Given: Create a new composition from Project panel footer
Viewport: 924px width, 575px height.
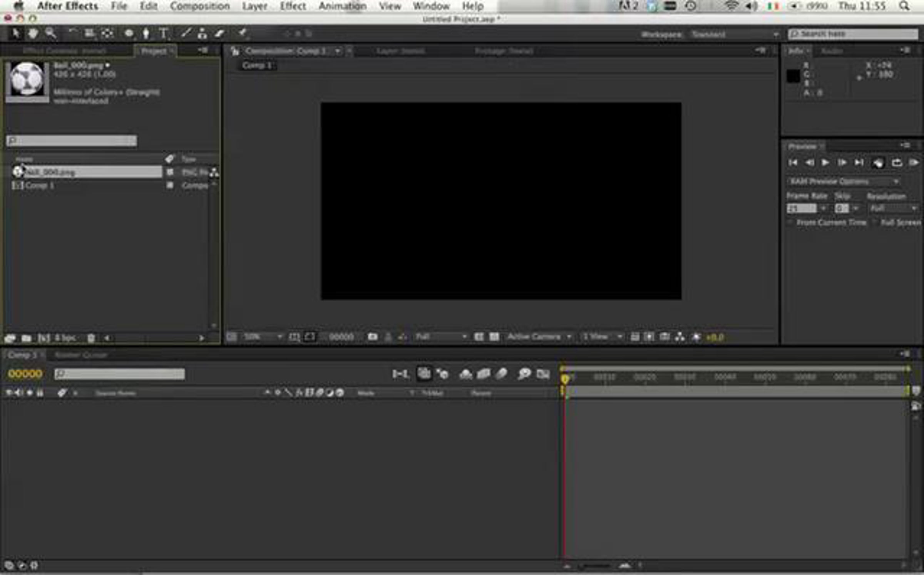Looking at the screenshot, I should coord(44,338).
